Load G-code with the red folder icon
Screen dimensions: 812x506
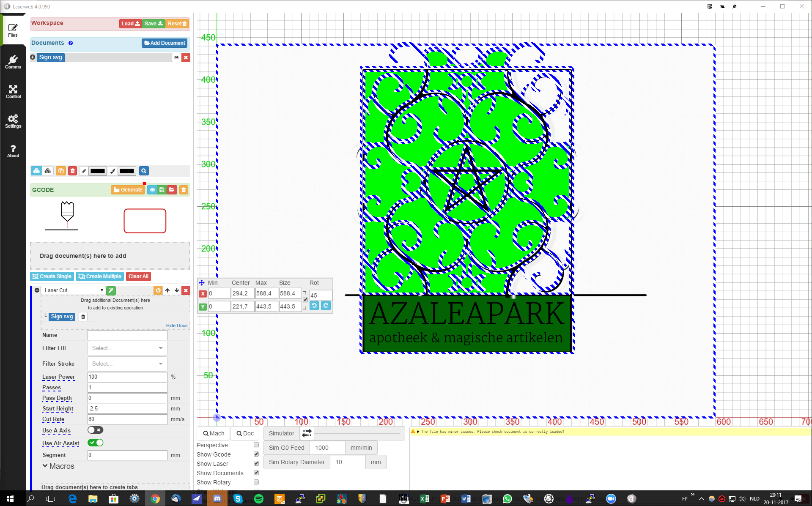[172, 190]
